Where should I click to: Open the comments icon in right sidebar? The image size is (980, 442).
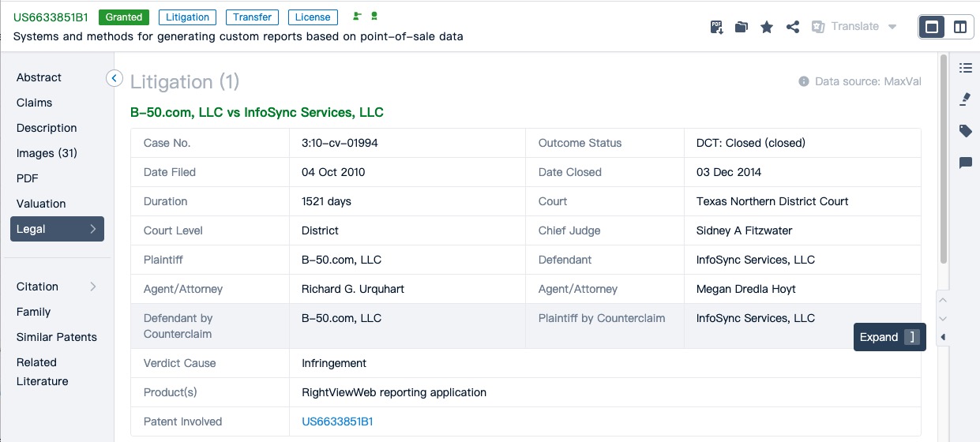[x=965, y=163]
